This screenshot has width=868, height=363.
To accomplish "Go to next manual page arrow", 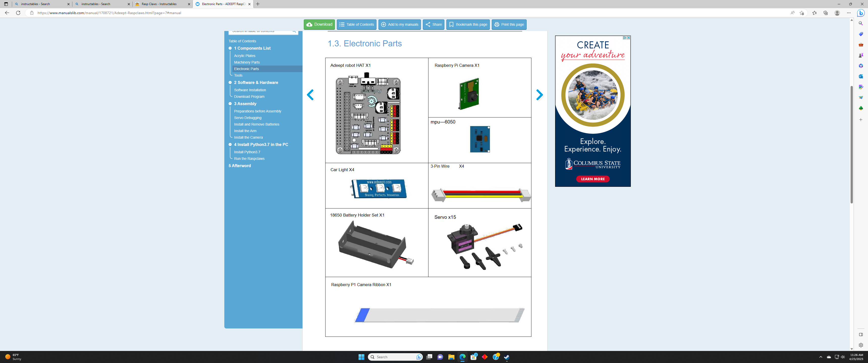I will point(539,95).
